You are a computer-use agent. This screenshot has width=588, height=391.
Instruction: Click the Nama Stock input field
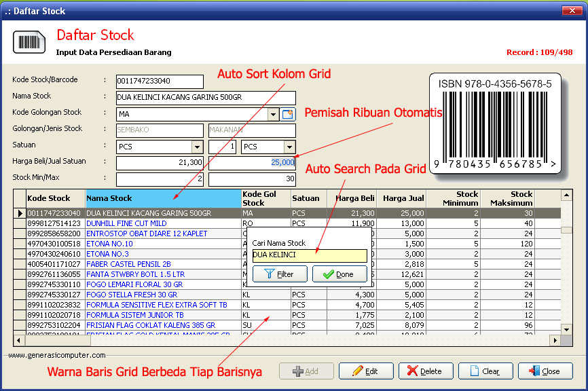[206, 98]
